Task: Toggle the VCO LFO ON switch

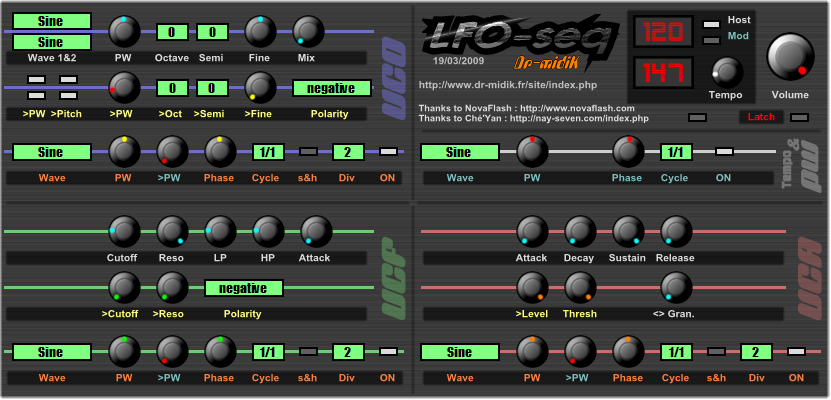Action: [388, 152]
